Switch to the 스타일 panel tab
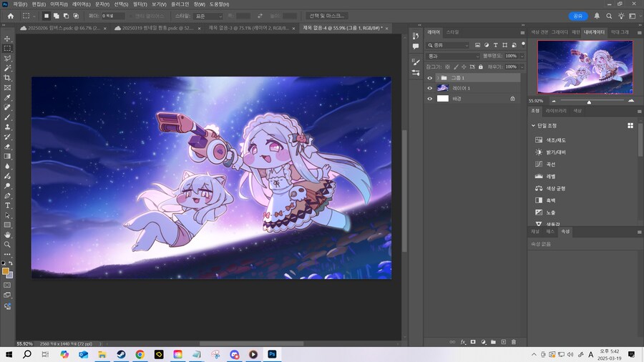 pyautogui.click(x=453, y=32)
